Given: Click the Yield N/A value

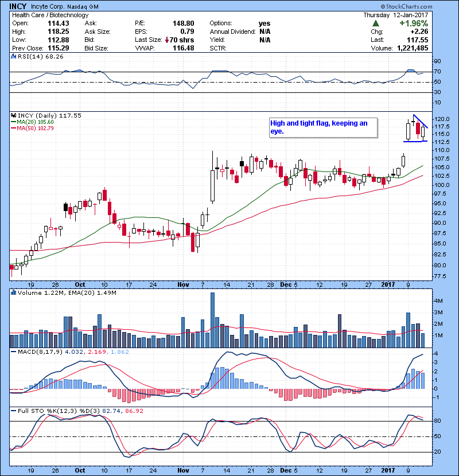Looking at the screenshot, I should click(265, 40).
